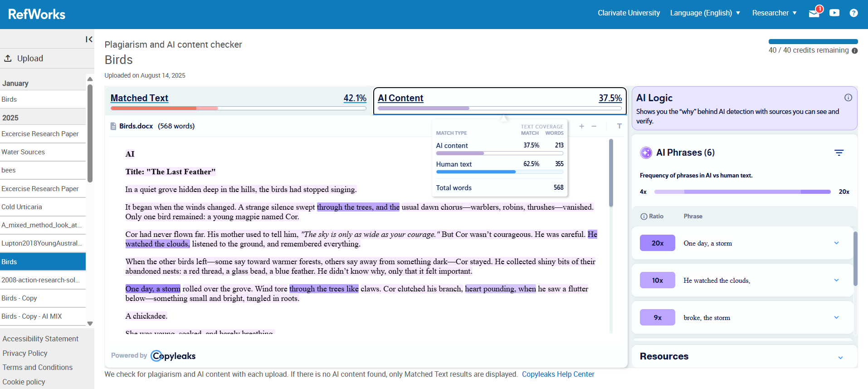This screenshot has height=389, width=868.
Task: Click the Birds.docx file icon
Action: click(x=113, y=126)
